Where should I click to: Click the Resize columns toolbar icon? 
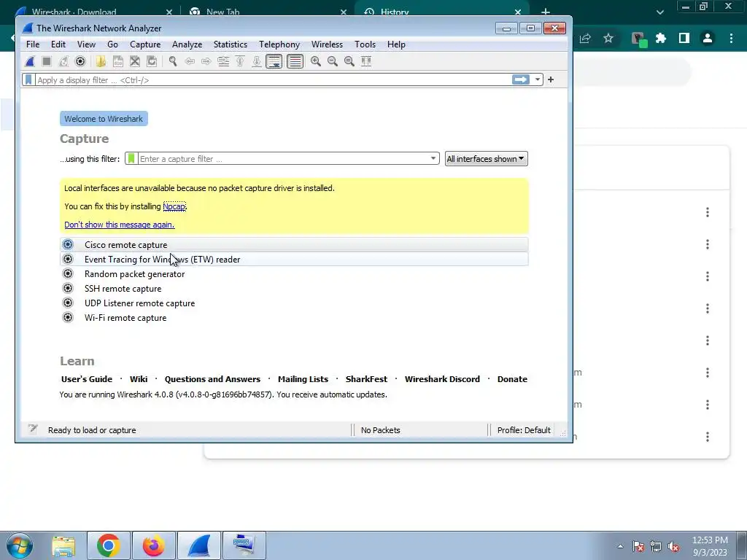tap(366, 61)
